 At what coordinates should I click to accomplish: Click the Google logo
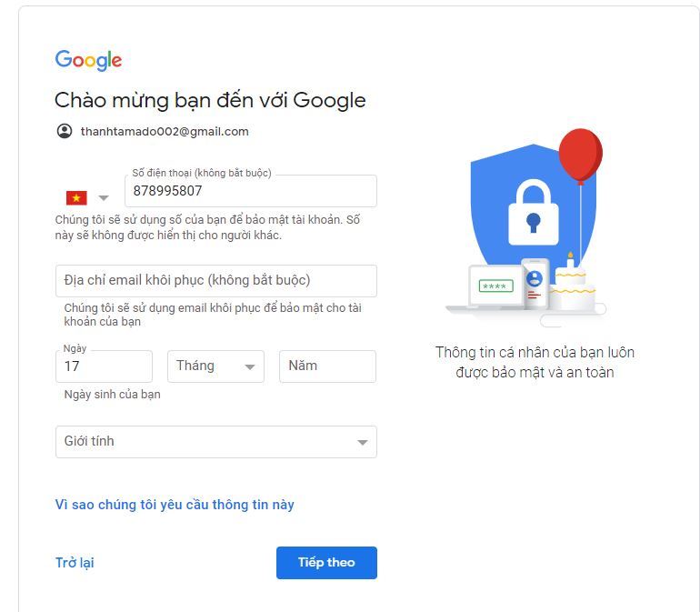pos(88,60)
